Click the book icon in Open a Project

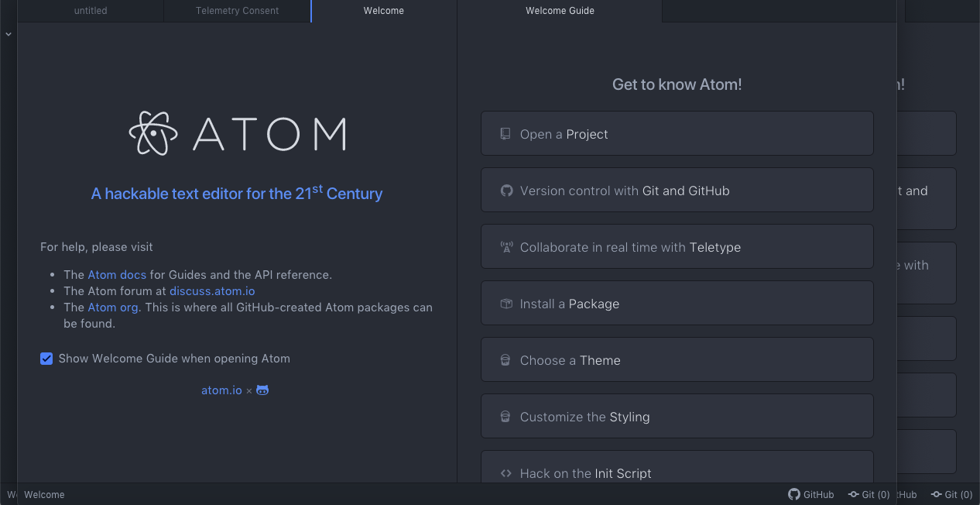[505, 134]
